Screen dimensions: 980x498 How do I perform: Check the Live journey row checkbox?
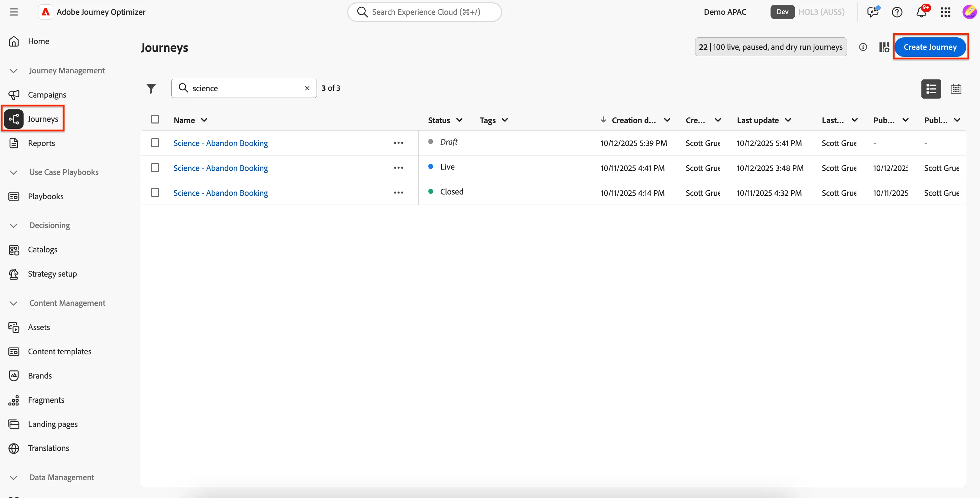coord(155,168)
